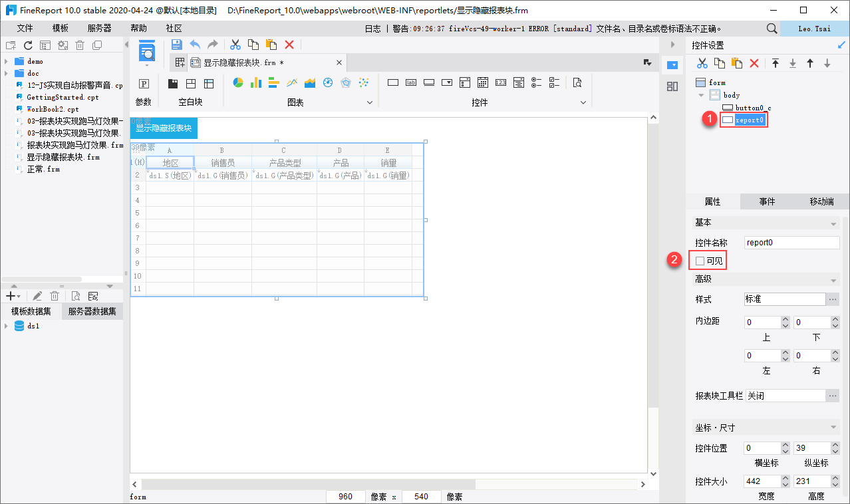Click the preview dataset icon
This screenshot has height=504, width=850.
pos(76,296)
